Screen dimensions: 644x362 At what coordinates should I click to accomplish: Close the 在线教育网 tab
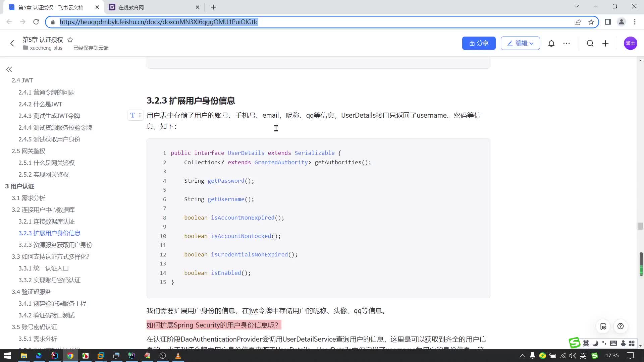coord(197,7)
